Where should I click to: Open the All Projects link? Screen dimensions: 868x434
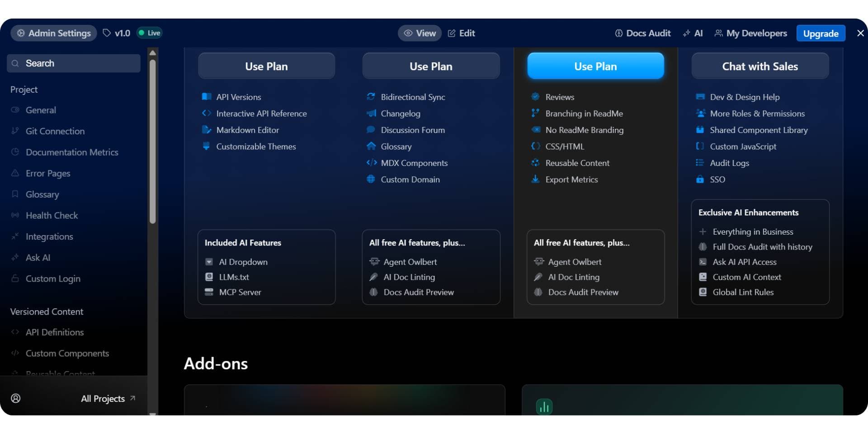(108, 398)
